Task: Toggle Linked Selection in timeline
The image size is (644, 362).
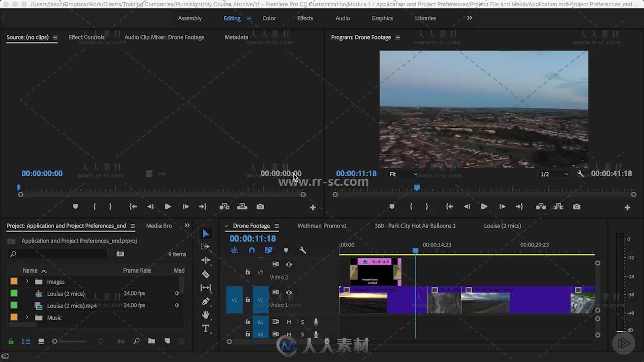Action: tap(269, 250)
